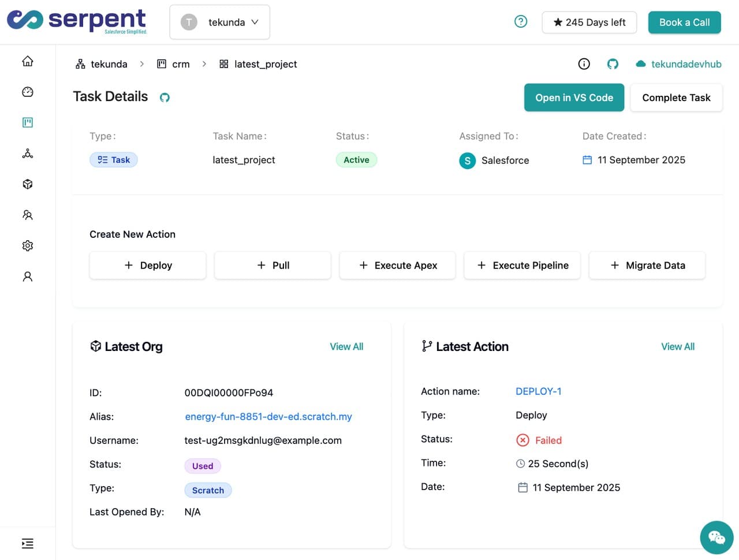This screenshot has height=560, width=739.
Task: Click the calendar icon beside Date Created
Action: point(587,160)
